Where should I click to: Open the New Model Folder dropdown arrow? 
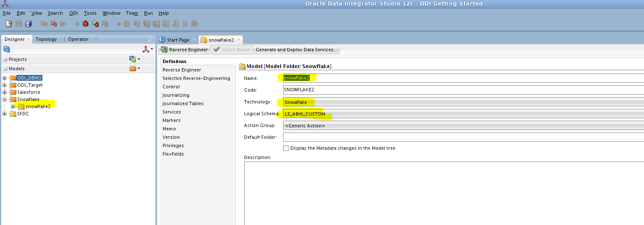[x=139, y=69]
